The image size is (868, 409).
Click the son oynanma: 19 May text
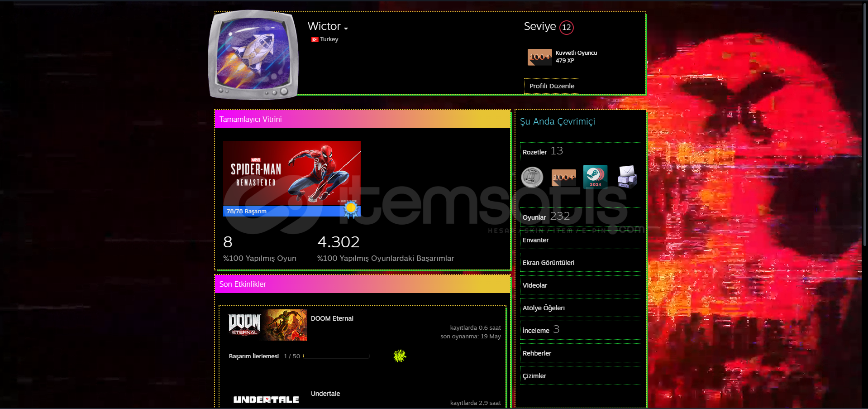(x=471, y=337)
